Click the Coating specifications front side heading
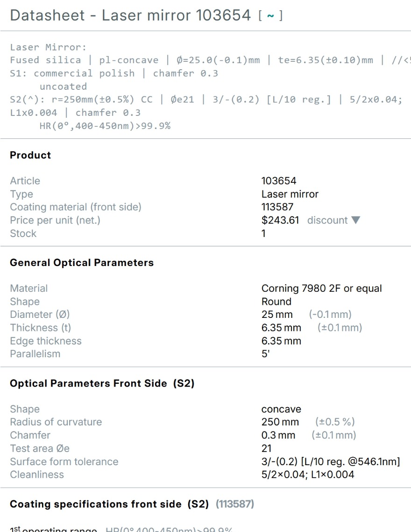411x532 pixels. pos(109,504)
